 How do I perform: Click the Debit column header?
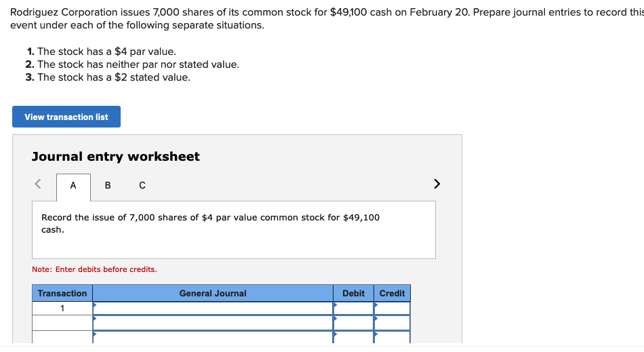pos(353,293)
